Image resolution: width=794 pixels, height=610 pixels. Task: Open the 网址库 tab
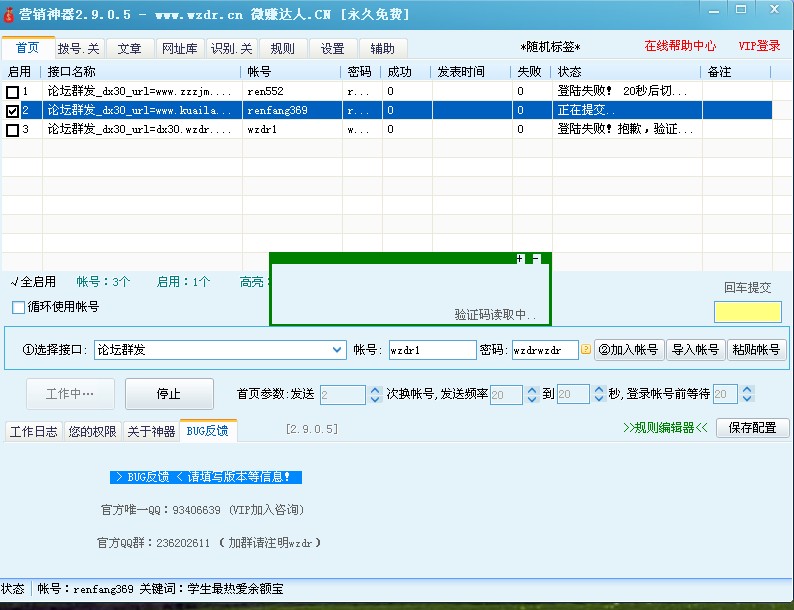coord(180,49)
